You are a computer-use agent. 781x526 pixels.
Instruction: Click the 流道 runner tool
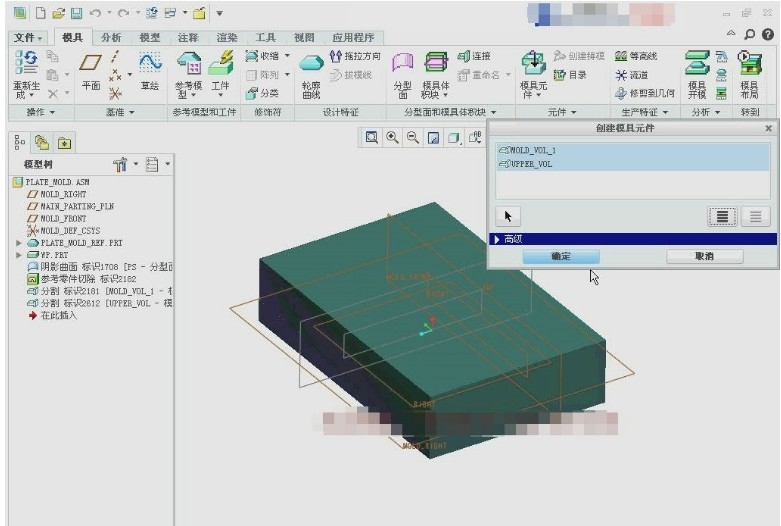632,75
